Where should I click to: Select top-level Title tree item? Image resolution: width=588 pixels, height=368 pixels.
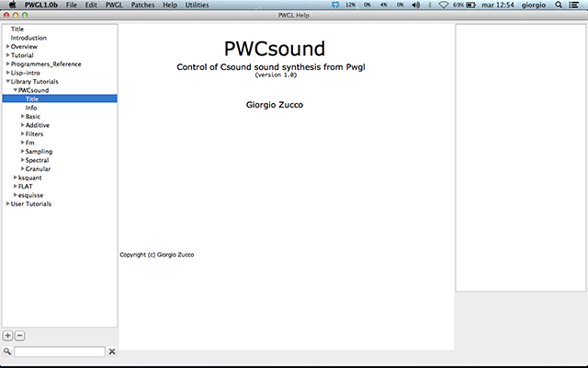pyautogui.click(x=17, y=29)
